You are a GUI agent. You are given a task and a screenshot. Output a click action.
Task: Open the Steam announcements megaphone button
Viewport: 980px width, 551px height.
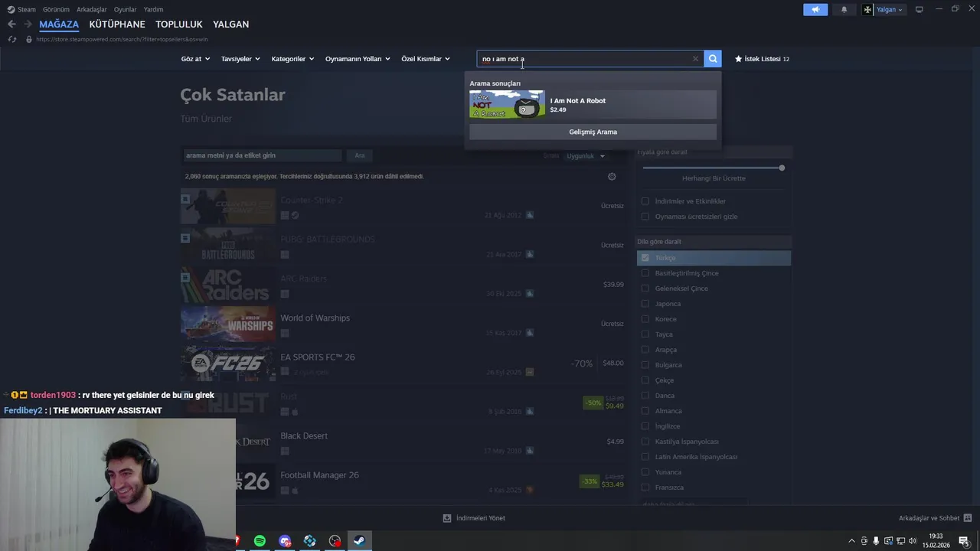click(x=815, y=9)
